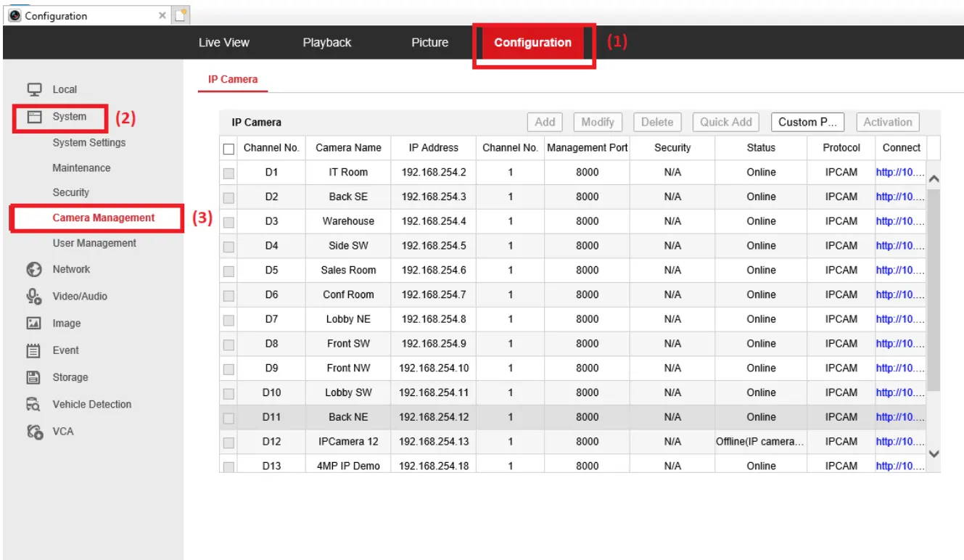The height and width of the screenshot is (560, 964).
Task: Click the Vehicle Detection icon
Action: click(33, 405)
